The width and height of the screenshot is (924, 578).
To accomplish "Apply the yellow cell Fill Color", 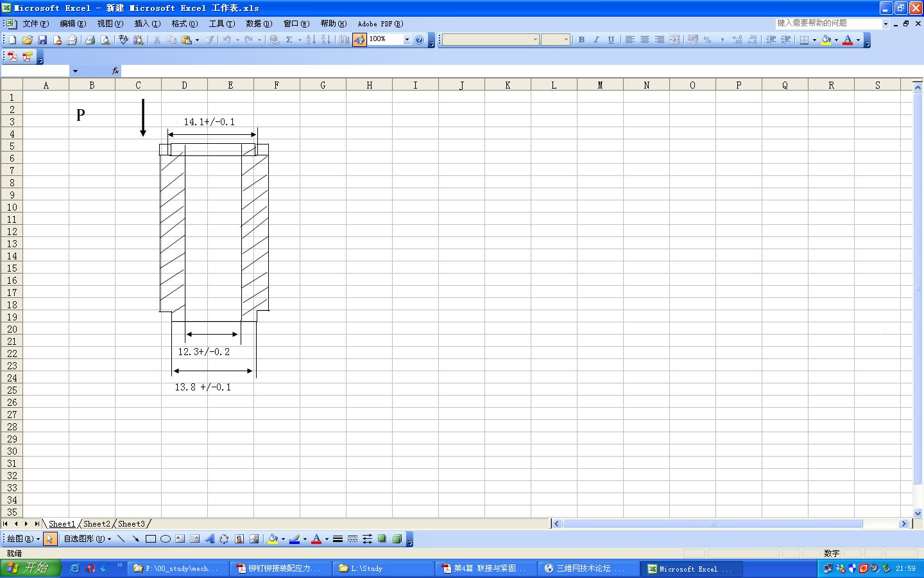I will coord(826,40).
